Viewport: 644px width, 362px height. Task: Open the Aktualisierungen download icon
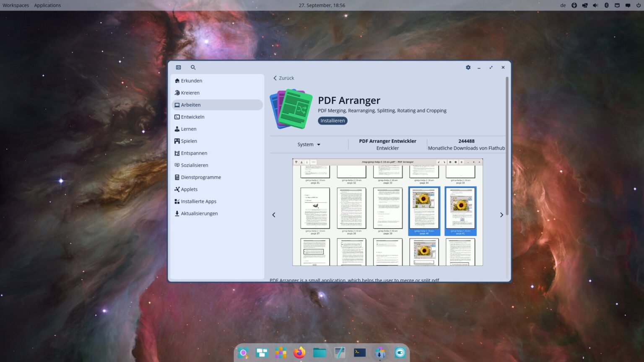[x=177, y=213]
